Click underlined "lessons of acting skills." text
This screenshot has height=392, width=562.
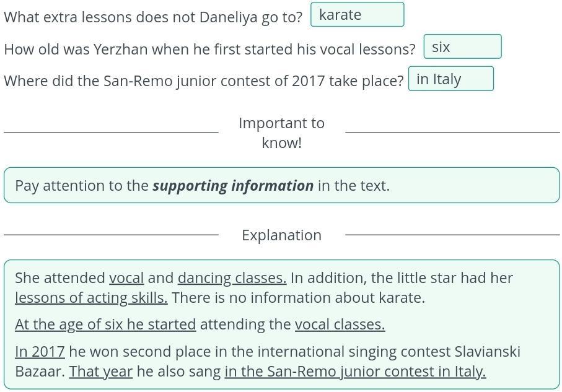click(91, 298)
